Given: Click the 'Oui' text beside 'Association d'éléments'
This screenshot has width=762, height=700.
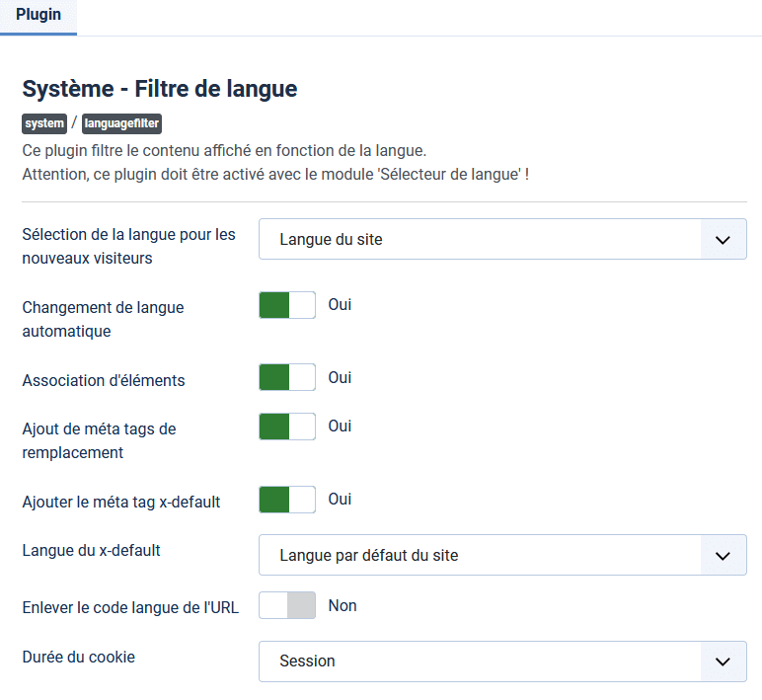Looking at the screenshot, I should [340, 377].
